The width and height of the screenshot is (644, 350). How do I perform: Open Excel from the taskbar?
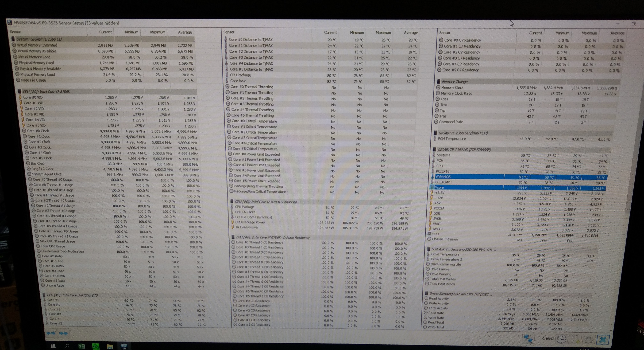point(81,346)
